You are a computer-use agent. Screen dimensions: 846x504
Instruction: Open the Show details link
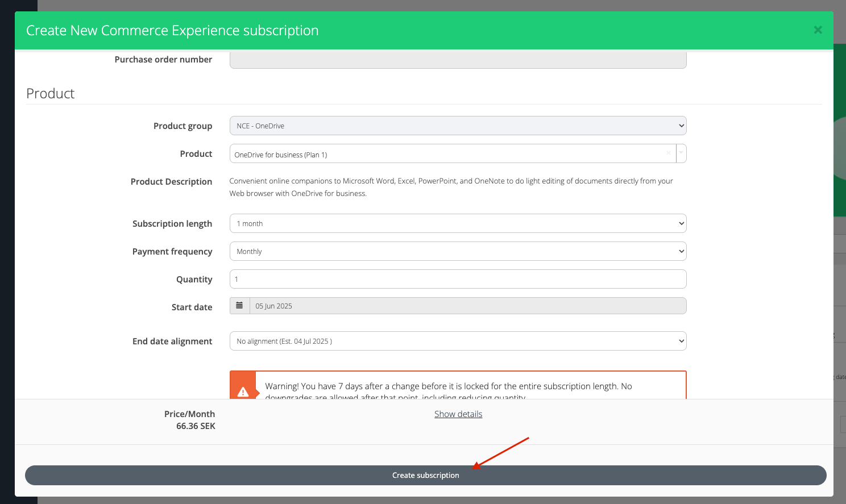(458, 414)
